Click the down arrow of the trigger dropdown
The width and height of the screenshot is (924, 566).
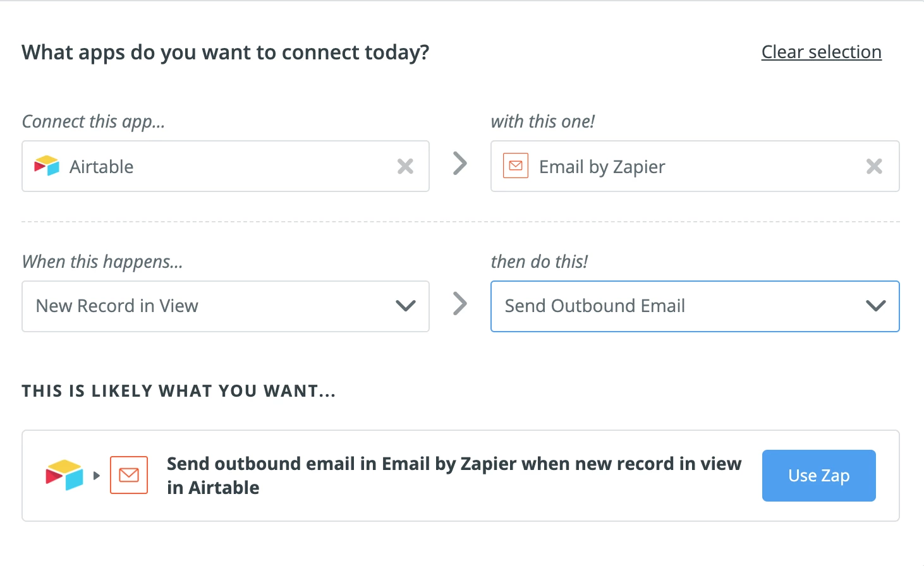tap(405, 306)
